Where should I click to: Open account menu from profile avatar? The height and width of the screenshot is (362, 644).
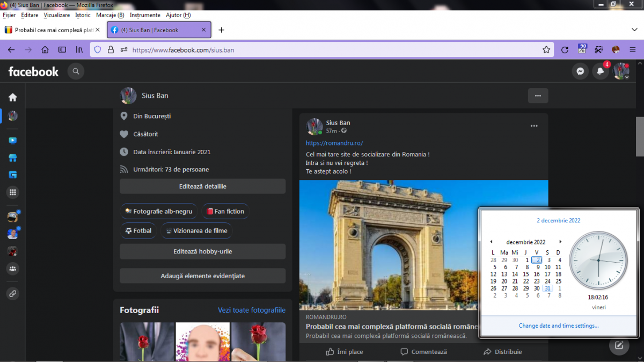pos(621,71)
